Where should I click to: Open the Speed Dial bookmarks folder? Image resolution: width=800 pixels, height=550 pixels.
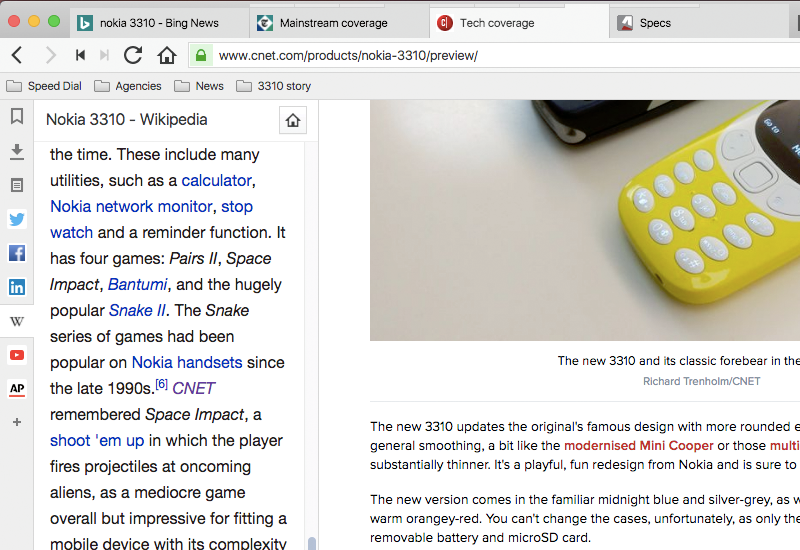44,86
